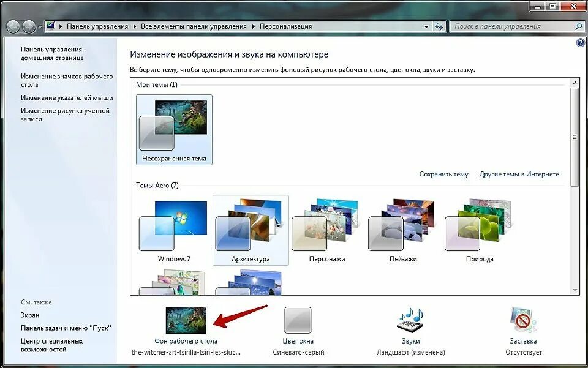Click the search magnifier icon

point(579,26)
